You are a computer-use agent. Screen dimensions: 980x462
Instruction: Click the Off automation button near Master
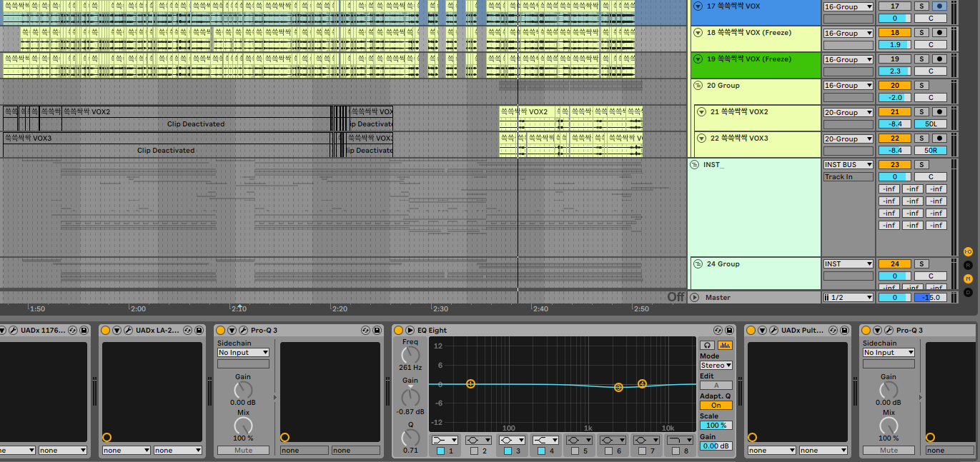click(x=675, y=297)
